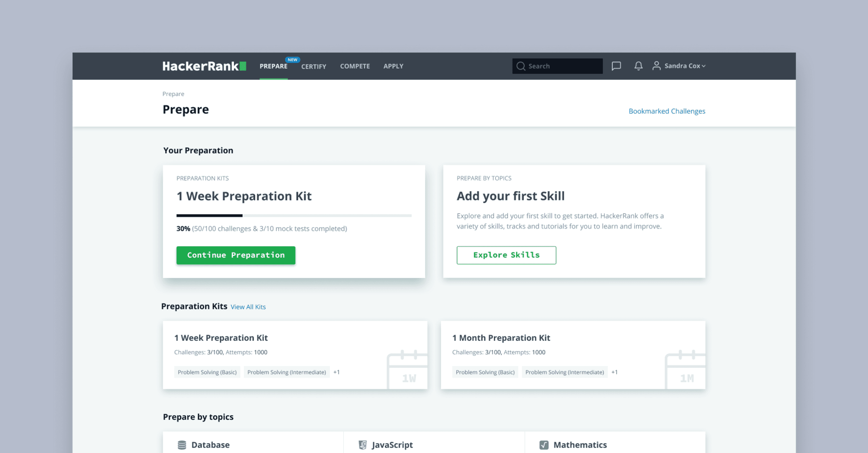Screen dimensions: 868x453
Task: Expand the Sandra Cox account dropdown
Action: pos(685,66)
